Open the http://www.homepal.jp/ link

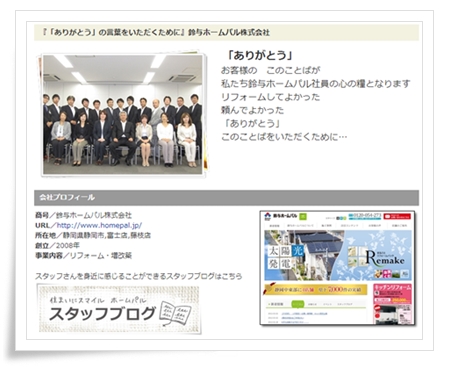(x=99, y=225)
